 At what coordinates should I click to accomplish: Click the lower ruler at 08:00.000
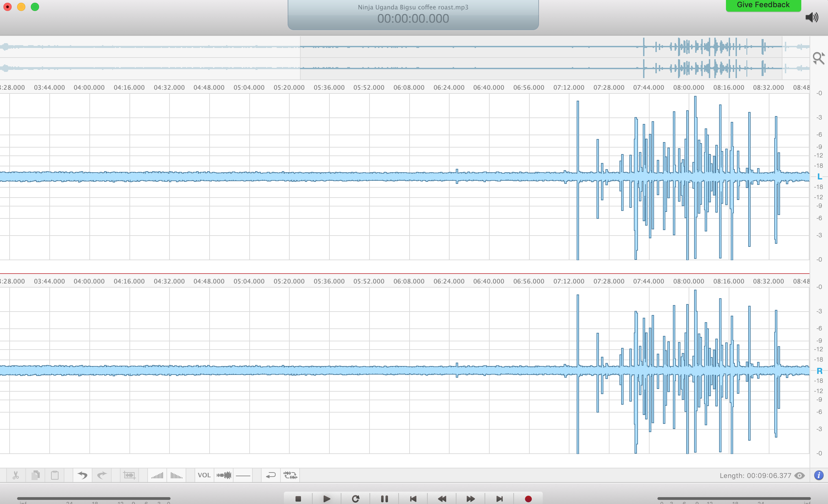pyautogui.click(x=689, y=281)
